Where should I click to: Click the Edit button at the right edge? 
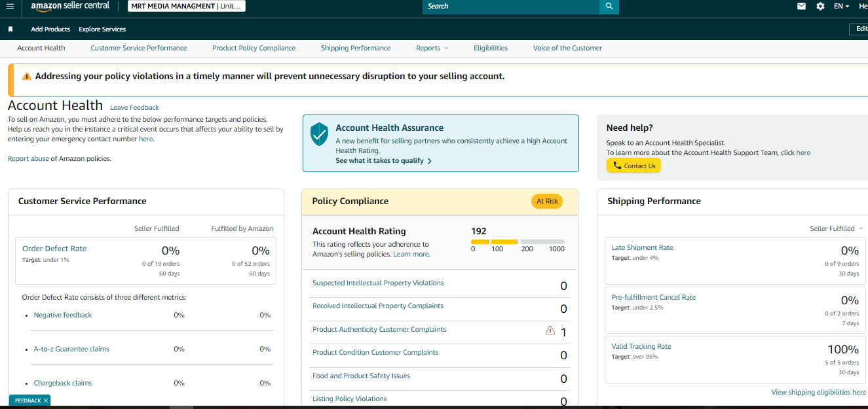[x=859, y=29]
